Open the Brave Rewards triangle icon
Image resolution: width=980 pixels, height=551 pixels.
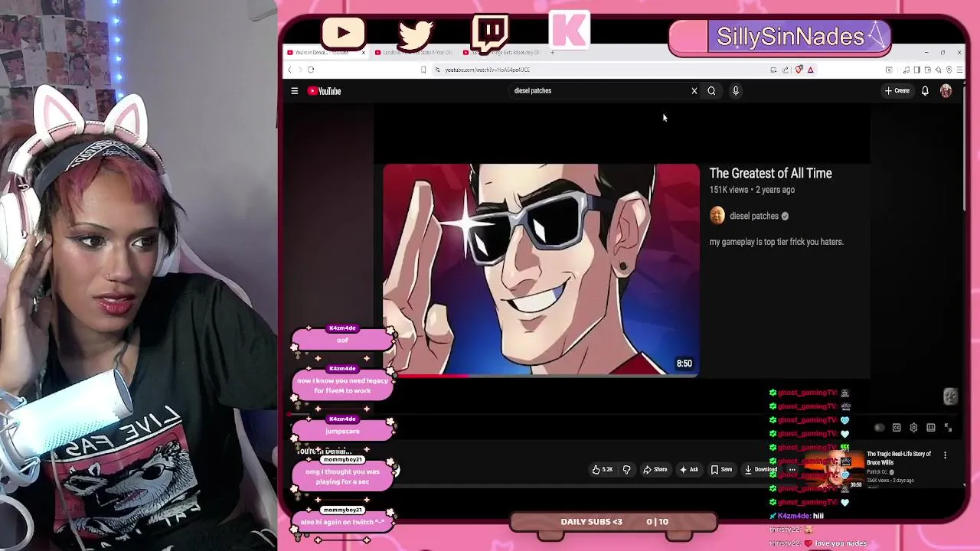[x=810, y=70]
